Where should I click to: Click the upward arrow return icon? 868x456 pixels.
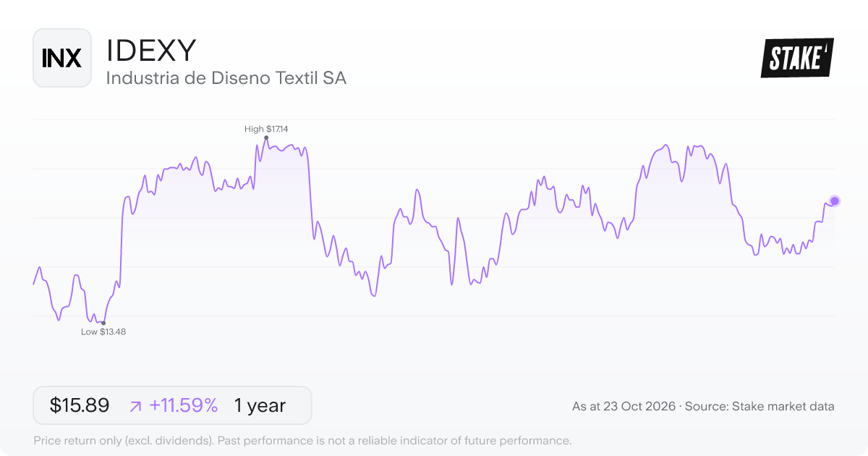135,407
